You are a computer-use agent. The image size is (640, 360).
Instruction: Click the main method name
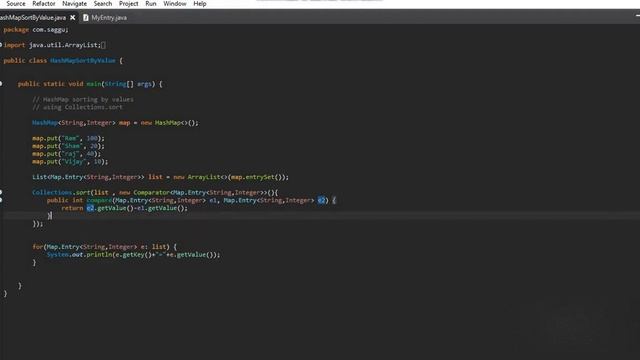click(x=94, y=84)
